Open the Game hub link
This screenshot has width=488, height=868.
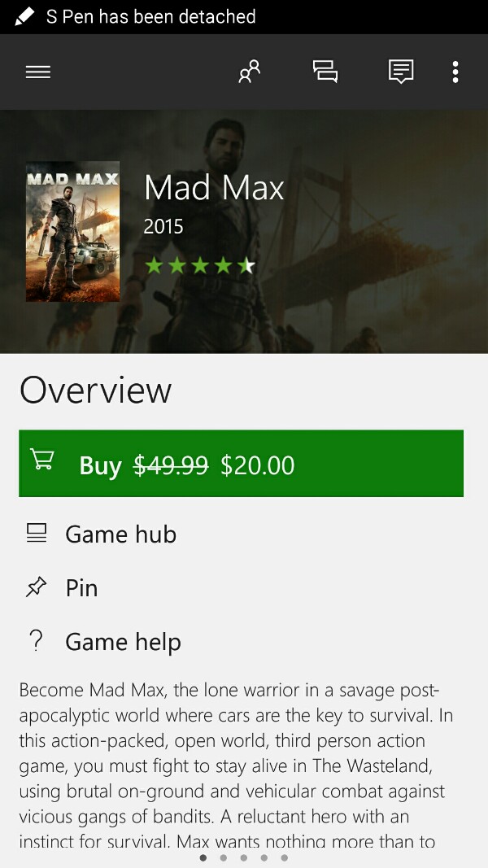[x=120, y=534]
